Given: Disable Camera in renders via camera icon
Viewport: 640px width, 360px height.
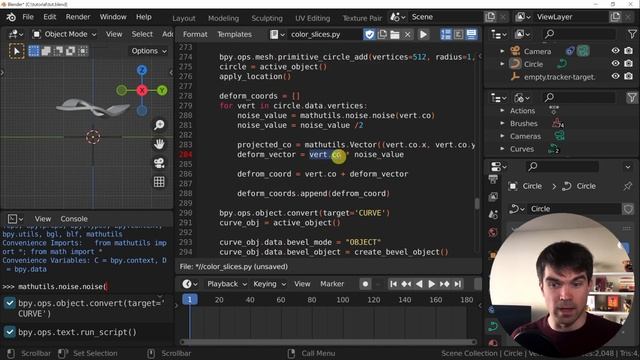Looking at the screenshot, I should 629,51.
